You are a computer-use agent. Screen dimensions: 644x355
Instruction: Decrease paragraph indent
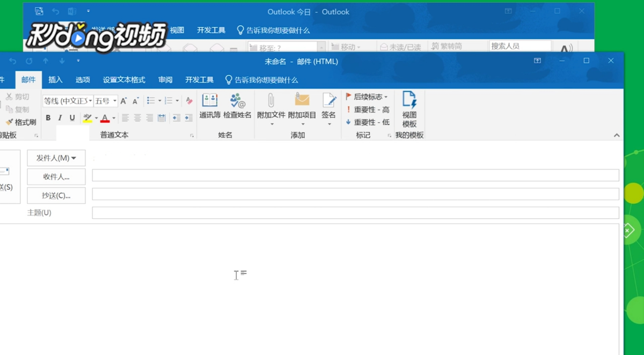point(177,118)
